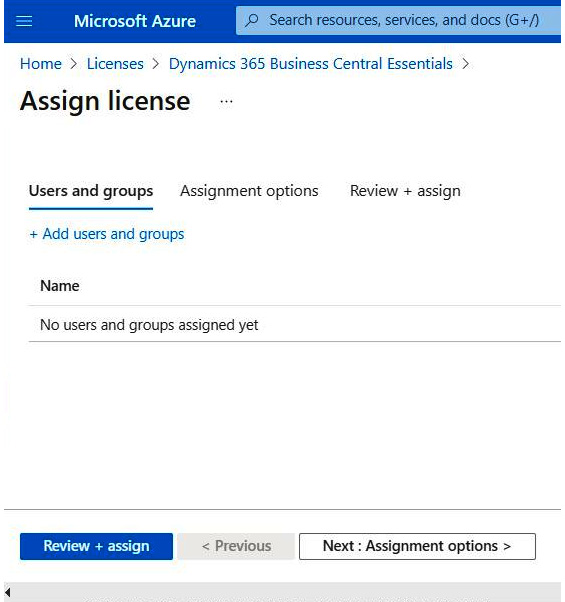
Task: Switch to the Review + assign tab
Action: coord(405,191)
